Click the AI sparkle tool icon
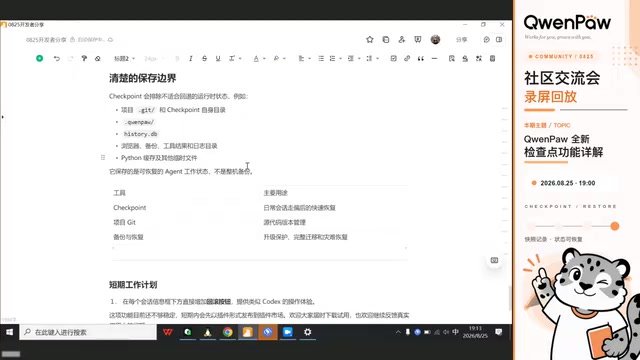 click(479, 59)
